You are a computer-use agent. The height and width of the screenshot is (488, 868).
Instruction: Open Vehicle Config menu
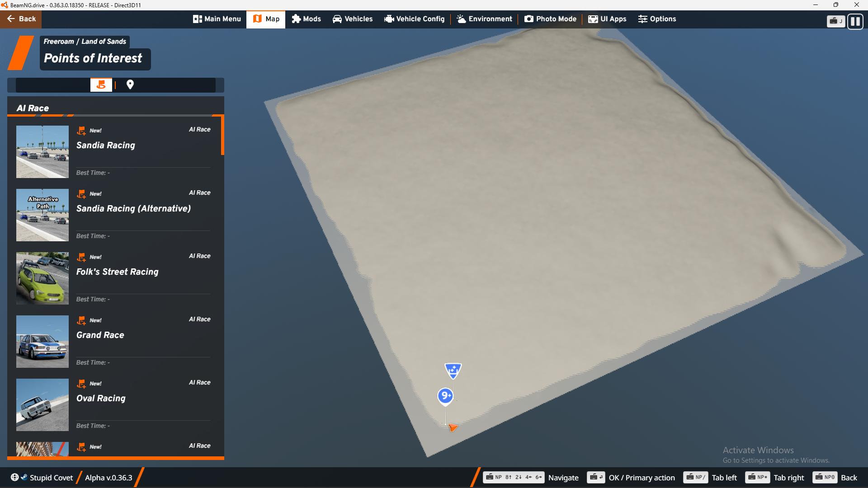tap(415, 19)
